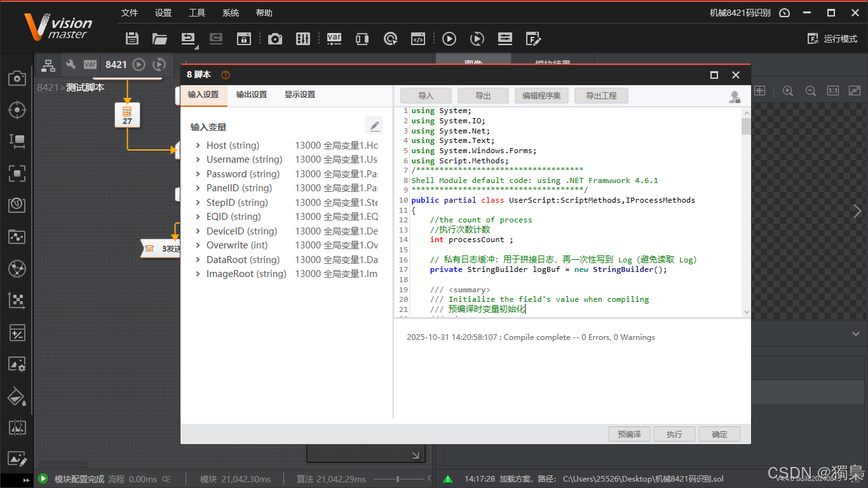
Task: Expand the EQID (string) variable
Action: 198,217
